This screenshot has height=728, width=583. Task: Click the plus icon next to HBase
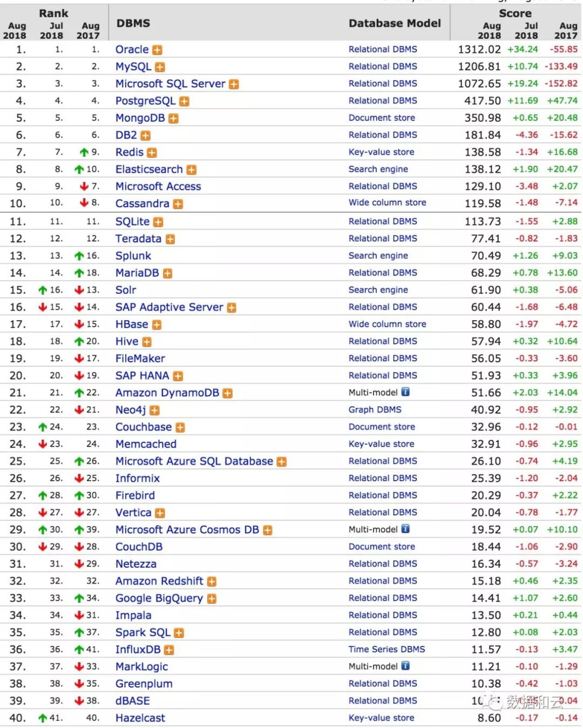click(x=157, y=325)
